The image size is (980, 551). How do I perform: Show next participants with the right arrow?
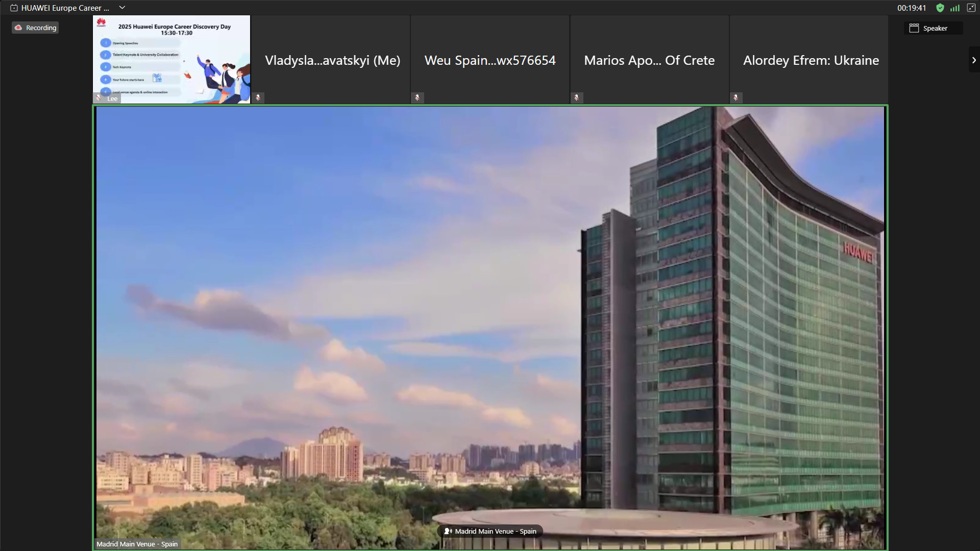974,60
